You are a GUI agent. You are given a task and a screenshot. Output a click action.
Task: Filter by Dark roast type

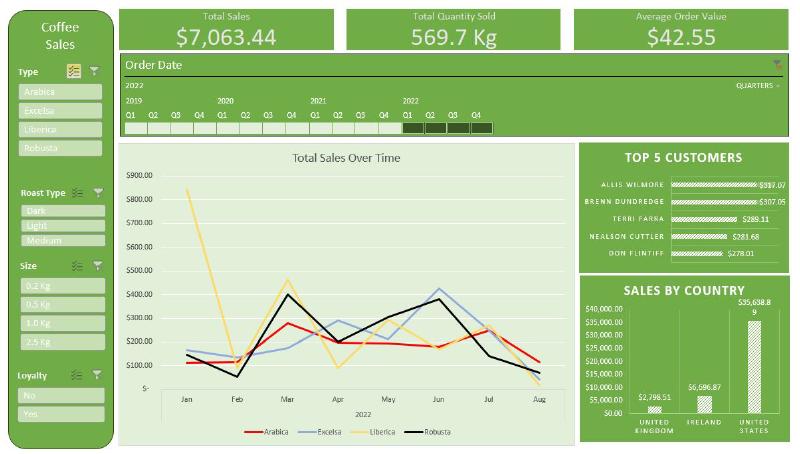point(60,211)
